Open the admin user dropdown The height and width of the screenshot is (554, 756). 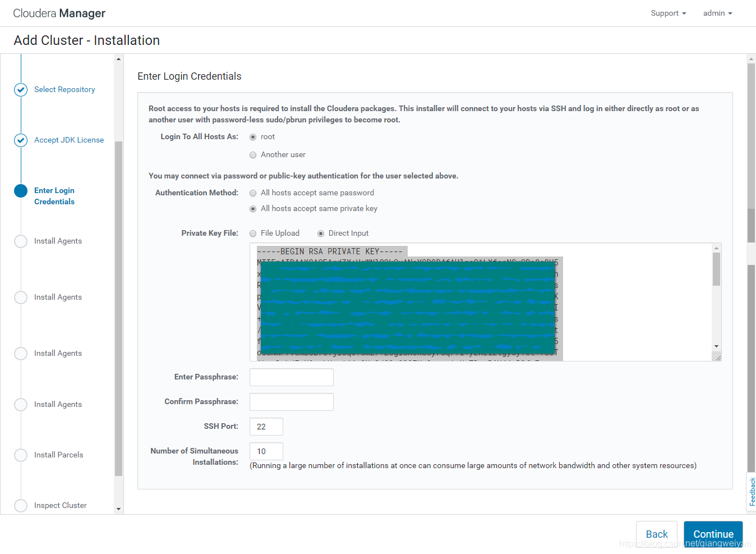click(x=718, y=13)
